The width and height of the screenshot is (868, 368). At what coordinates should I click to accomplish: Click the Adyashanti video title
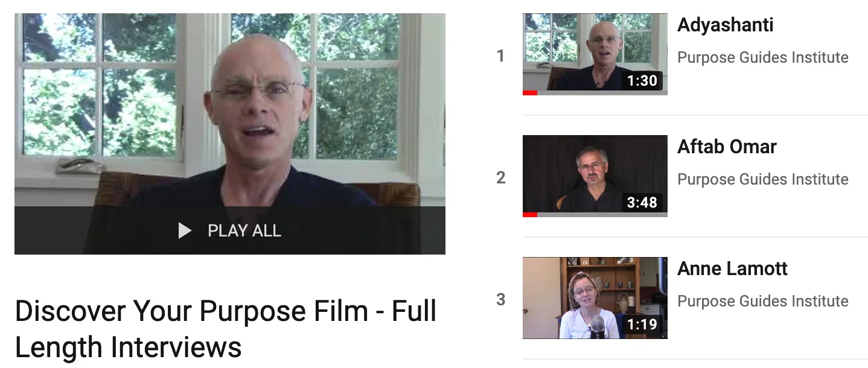(726, 25)
